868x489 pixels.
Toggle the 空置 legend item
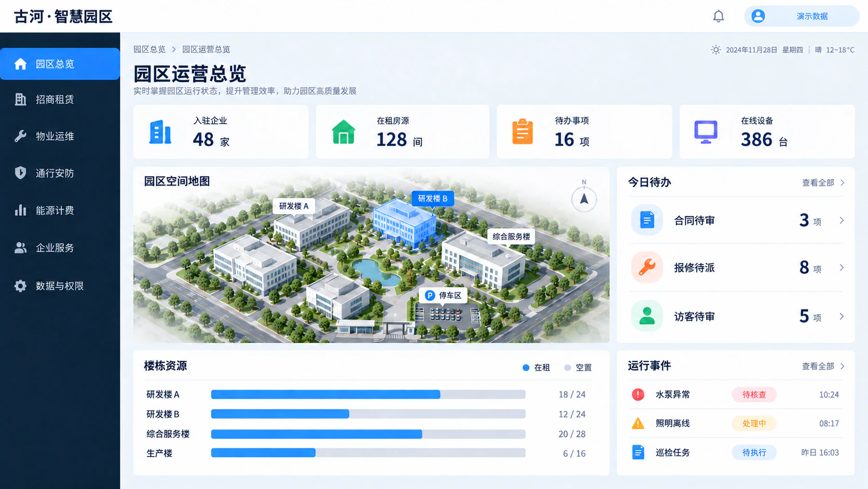coord(578,367)
